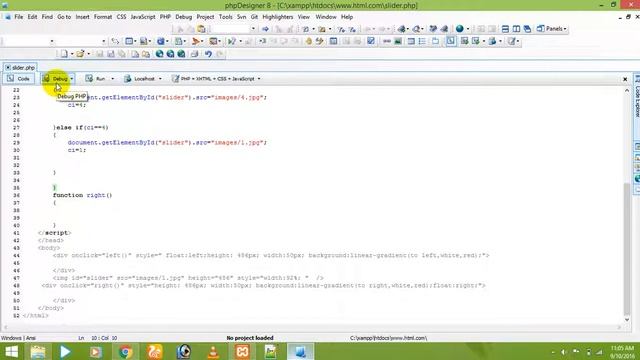Expand the Debug button dropdown arrow
640x360 pixels.
tap(72, 79)
